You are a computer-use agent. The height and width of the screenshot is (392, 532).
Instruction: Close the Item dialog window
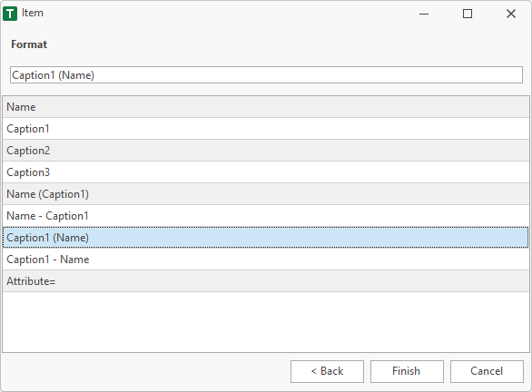(510, 14)
